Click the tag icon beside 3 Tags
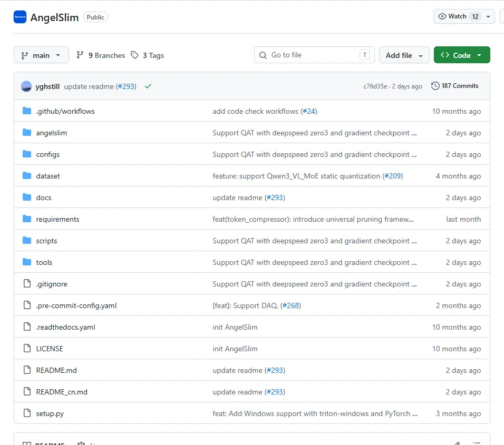 (x=134, y=55)
